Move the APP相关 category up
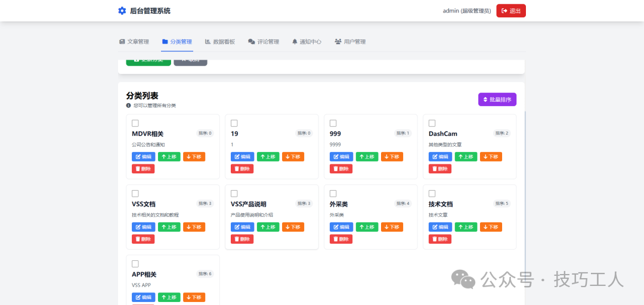This screenshot has width=644, height=305. tap(169, 297)
